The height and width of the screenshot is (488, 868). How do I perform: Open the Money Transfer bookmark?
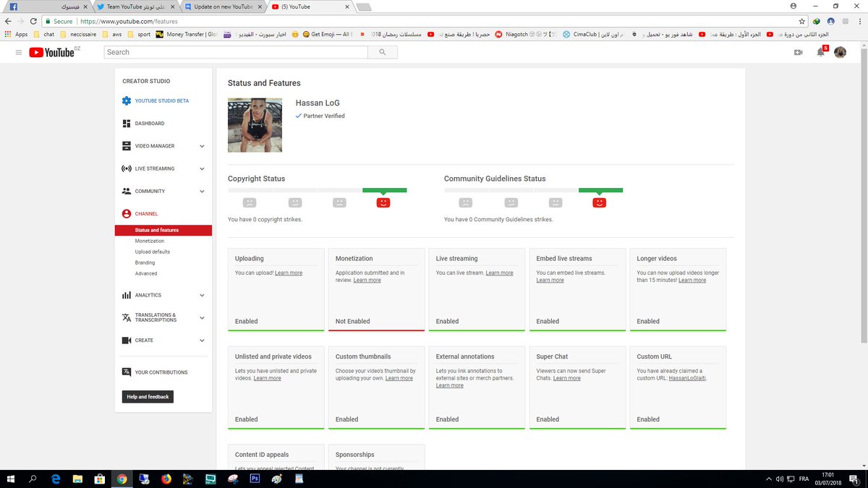187,34
